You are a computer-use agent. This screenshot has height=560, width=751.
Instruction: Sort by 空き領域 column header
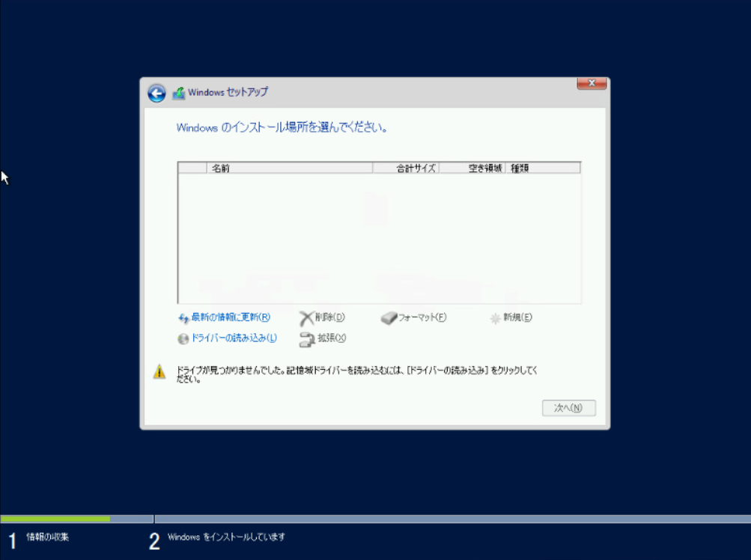coord(472,168)
